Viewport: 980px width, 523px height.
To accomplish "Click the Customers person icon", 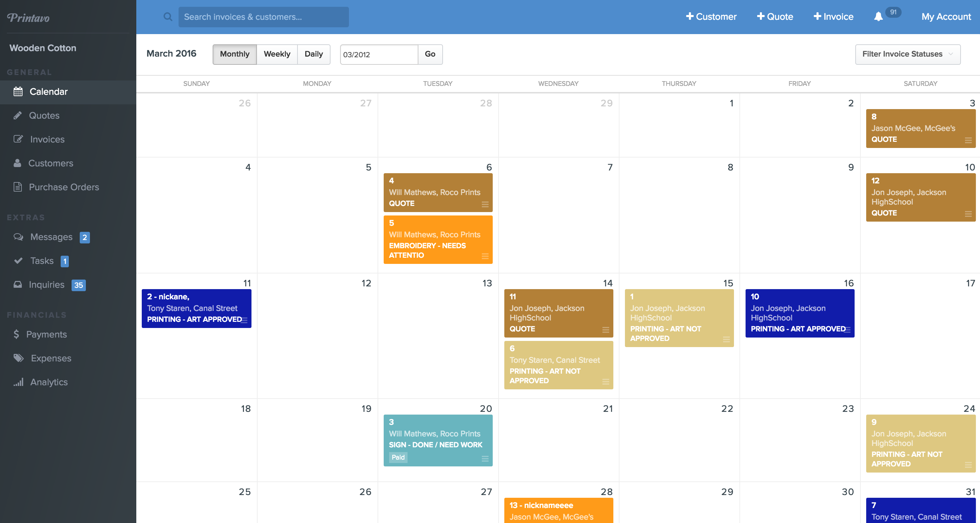I will tap(17, 163).
